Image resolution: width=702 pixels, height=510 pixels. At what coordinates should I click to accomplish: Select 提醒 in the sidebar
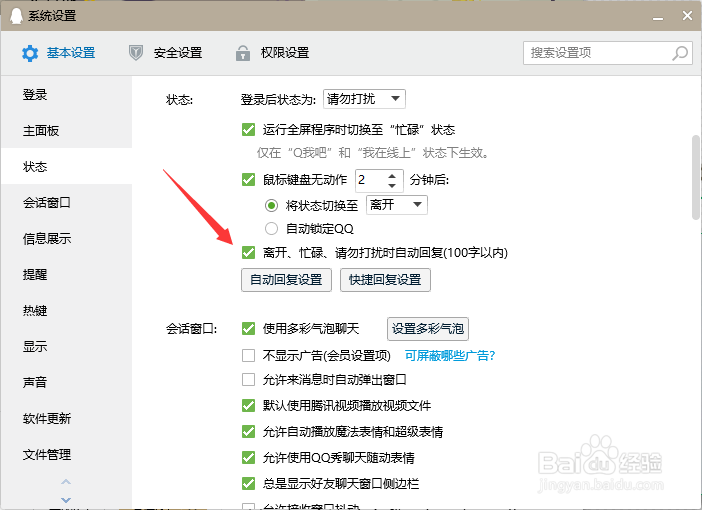[66, 274]
